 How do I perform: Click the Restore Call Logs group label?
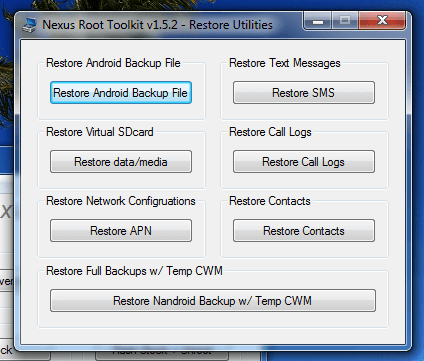coord(270,132)
